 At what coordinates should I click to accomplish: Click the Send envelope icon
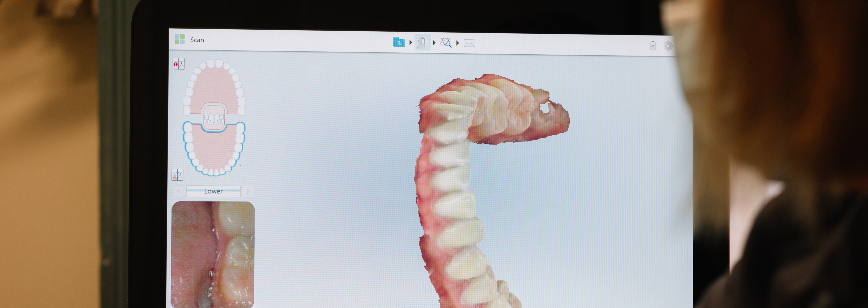coord(469,43)
